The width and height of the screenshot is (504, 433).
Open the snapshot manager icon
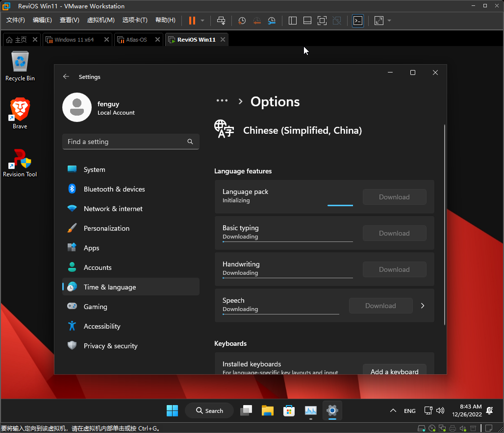272,21
